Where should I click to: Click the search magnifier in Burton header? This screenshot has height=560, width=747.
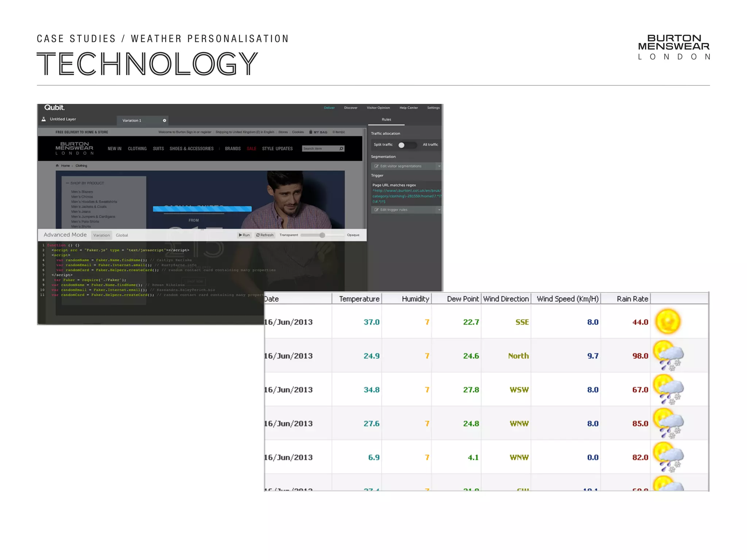[x=341, y=148]
